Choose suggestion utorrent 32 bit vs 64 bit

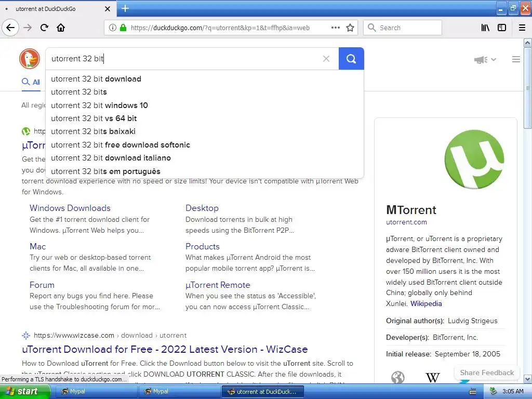pos(205,118)
